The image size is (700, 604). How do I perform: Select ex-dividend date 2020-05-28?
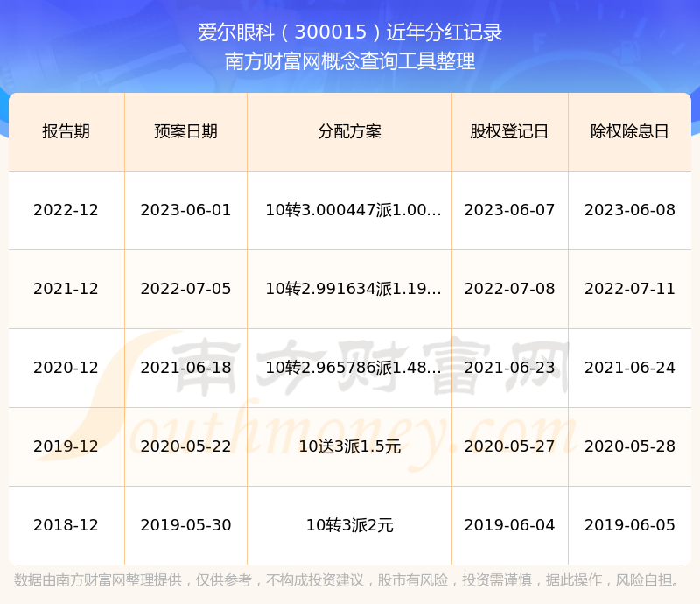(x=629, y=446)
